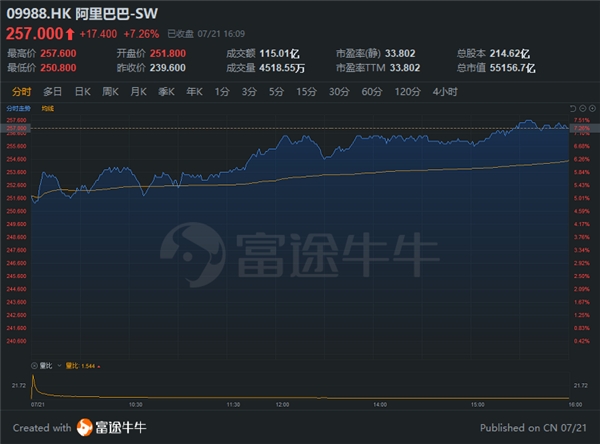
Task: Open the 4小时 interval tab
Action: pos(445,92)
